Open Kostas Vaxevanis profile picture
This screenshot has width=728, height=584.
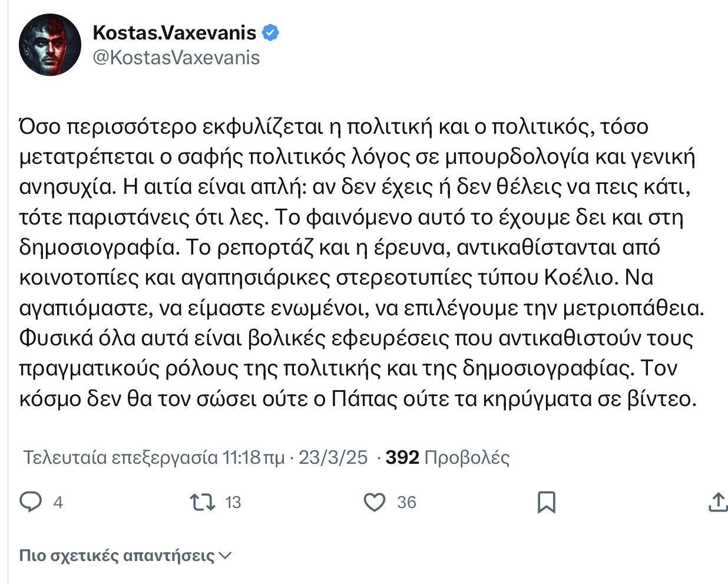coord(49,45)
